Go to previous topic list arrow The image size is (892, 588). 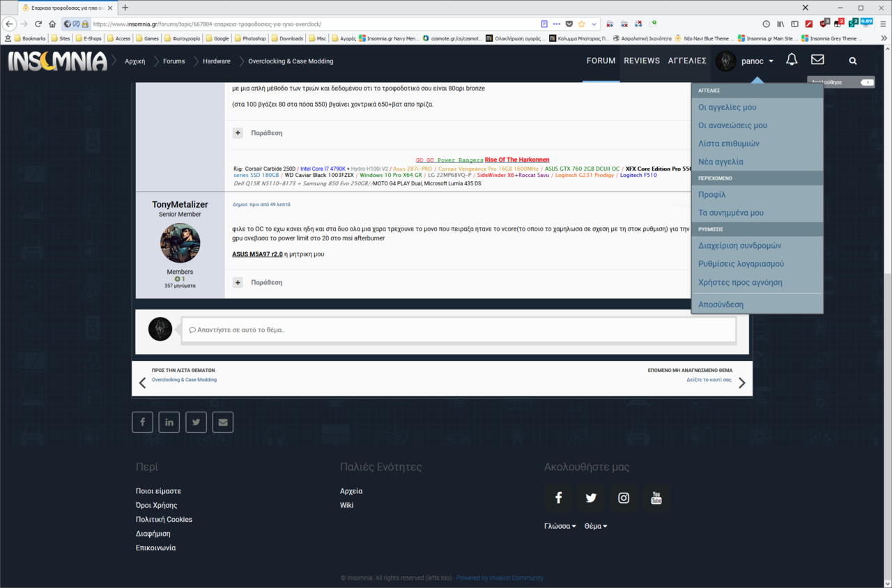[x=142, y=382]
